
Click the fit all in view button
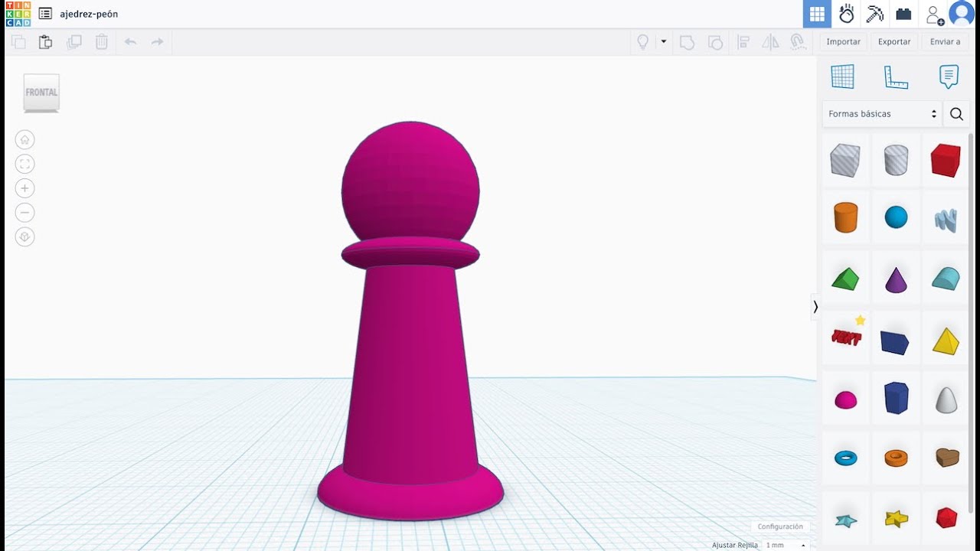coord(25,164)
